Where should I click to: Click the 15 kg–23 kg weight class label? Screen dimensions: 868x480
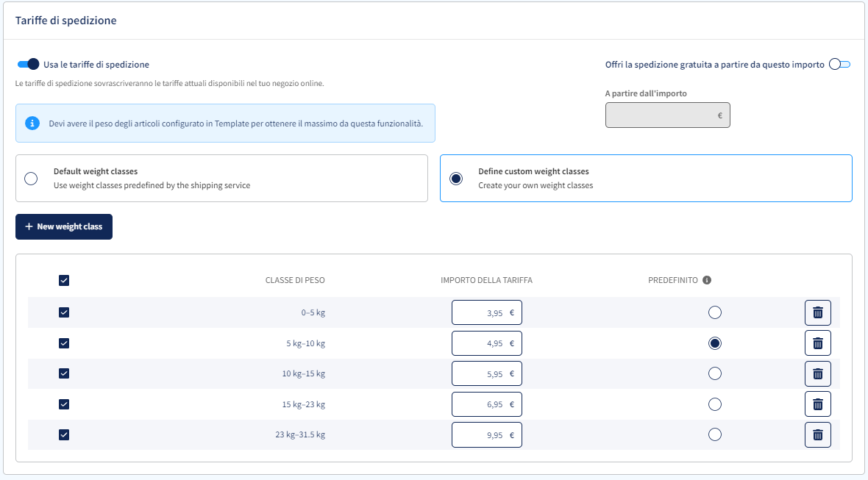tap(303, 404)
